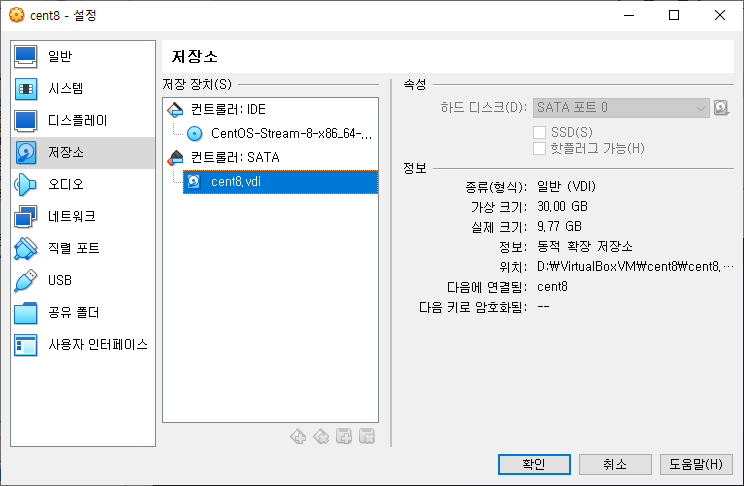Image resolution: width=744 pixels, height=486 pixels.
Task: Click the add controller icon below storage tree
Action: point(298,436)
